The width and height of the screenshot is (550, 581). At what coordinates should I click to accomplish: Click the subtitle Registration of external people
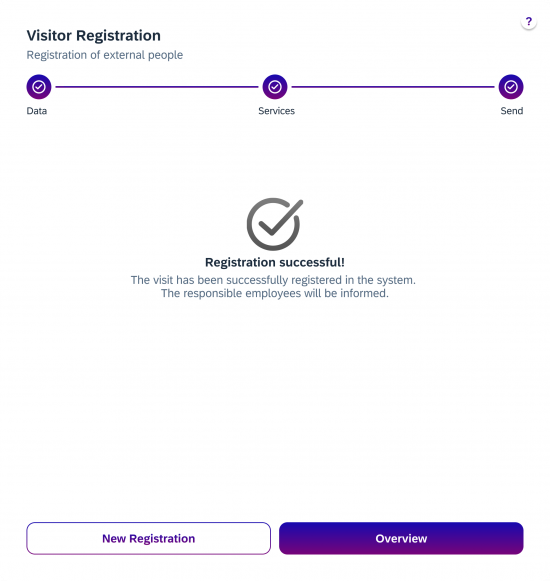pyautogui.click(x=105, y=55)
